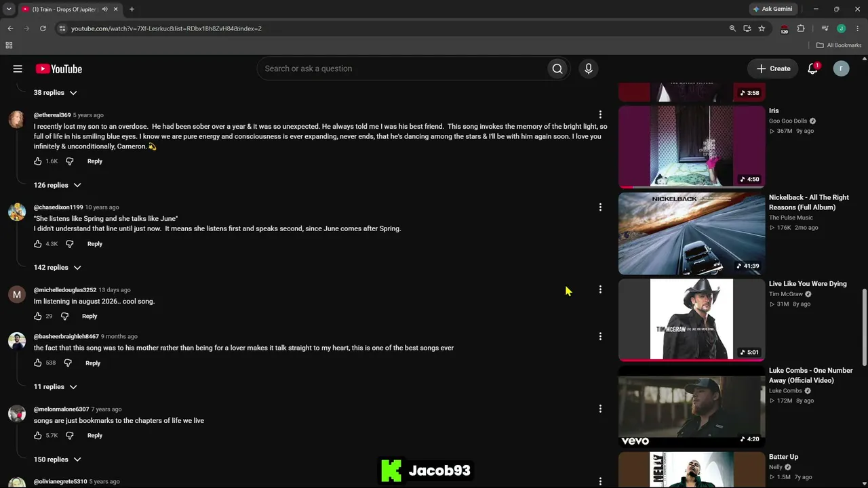The image size is (868, 488).
Task: Open the All Bookmarks folder
Action: tap(839, 45)
